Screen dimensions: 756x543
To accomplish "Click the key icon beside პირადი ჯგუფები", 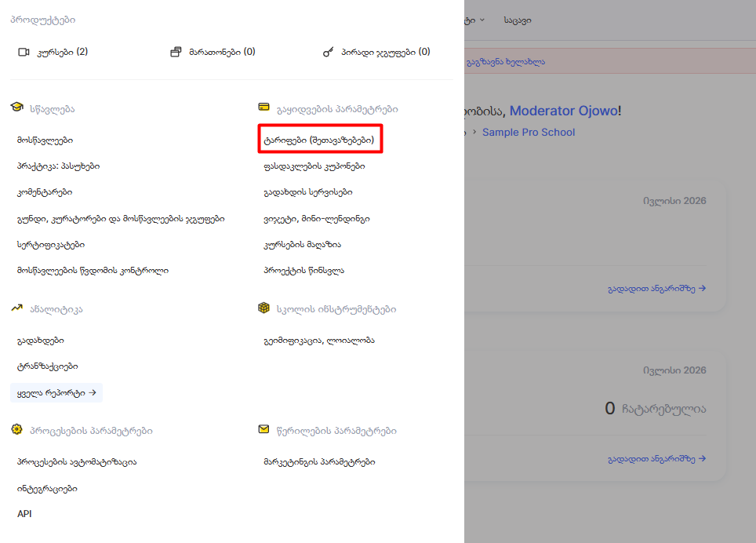I will 328,52.
